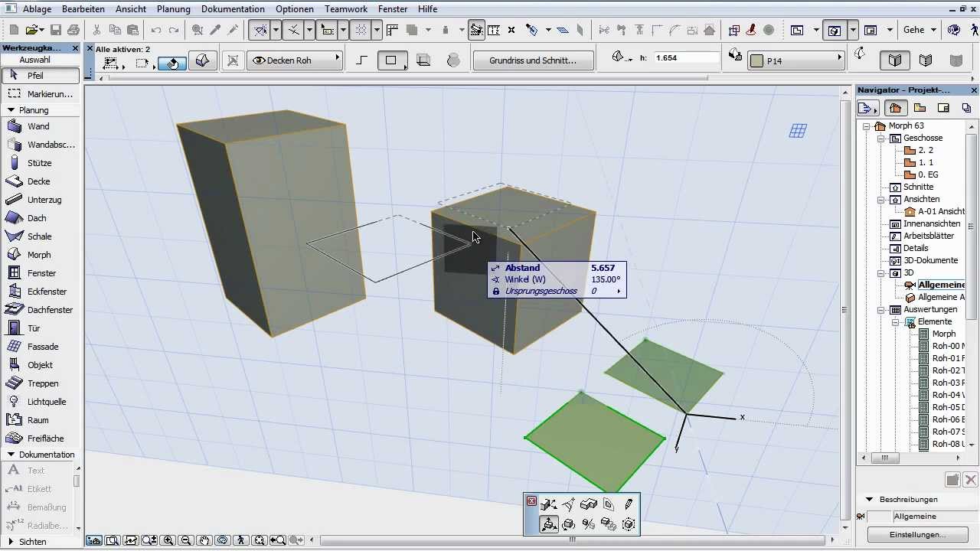This screenshot has height=551, width=980.
Task: Choose the Fenster window tool
Action: [40, 273]
